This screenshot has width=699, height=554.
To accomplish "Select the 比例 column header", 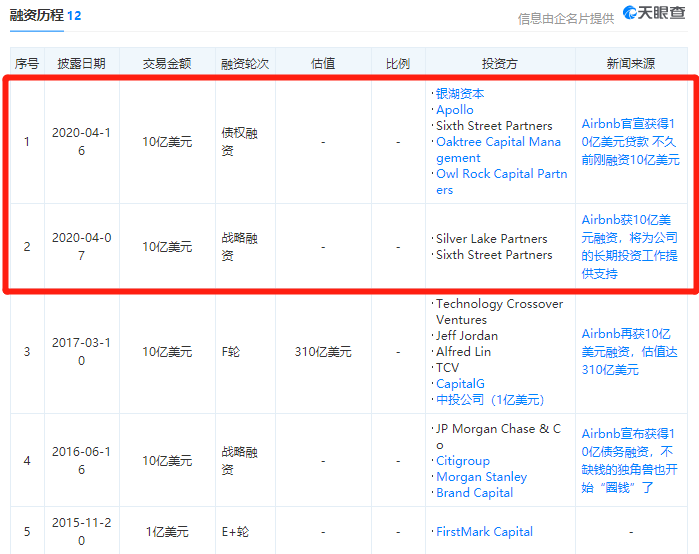I will [x=398, y=63].
